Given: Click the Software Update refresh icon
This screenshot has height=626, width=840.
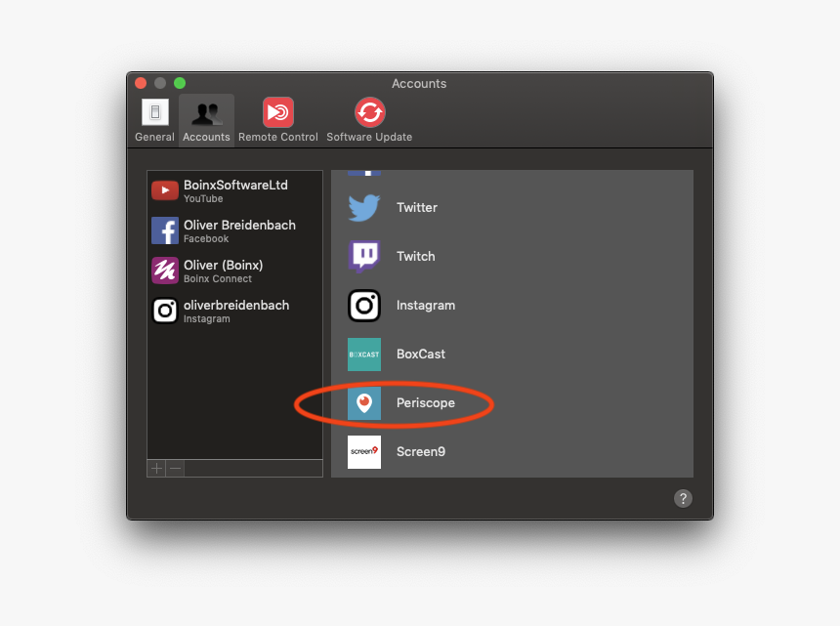Looking at the screenshot, I should (x=369, y=112).
